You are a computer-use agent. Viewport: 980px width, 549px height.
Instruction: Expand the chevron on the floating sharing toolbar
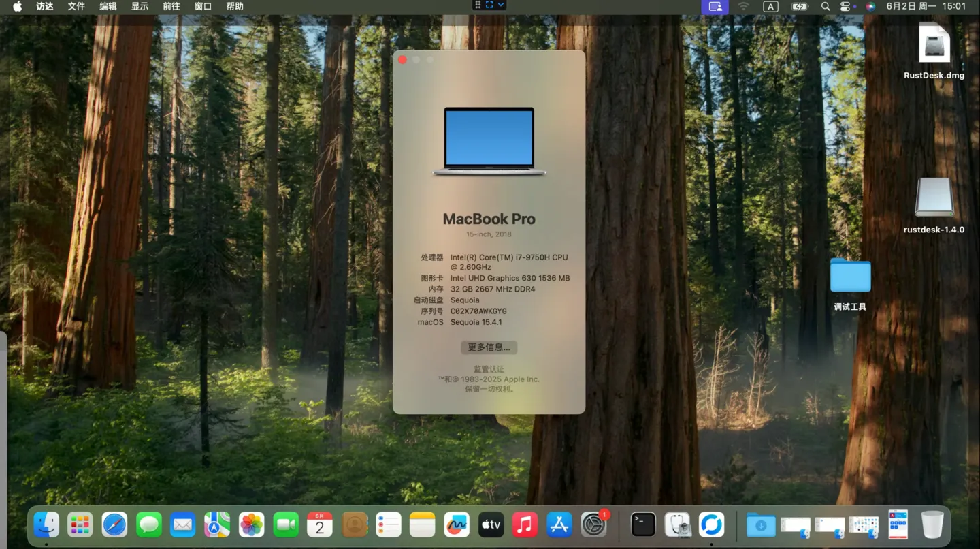pyautogui.click(x=501, y=5)
